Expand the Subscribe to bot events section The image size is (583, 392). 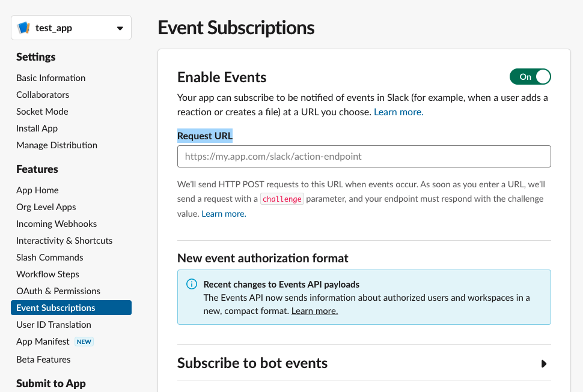click(543, 364)
